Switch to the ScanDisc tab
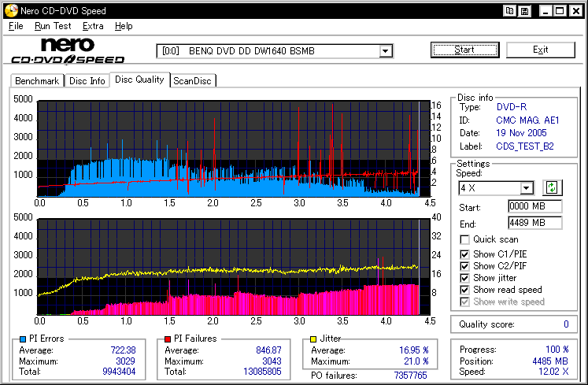 [x=193, y=80]
